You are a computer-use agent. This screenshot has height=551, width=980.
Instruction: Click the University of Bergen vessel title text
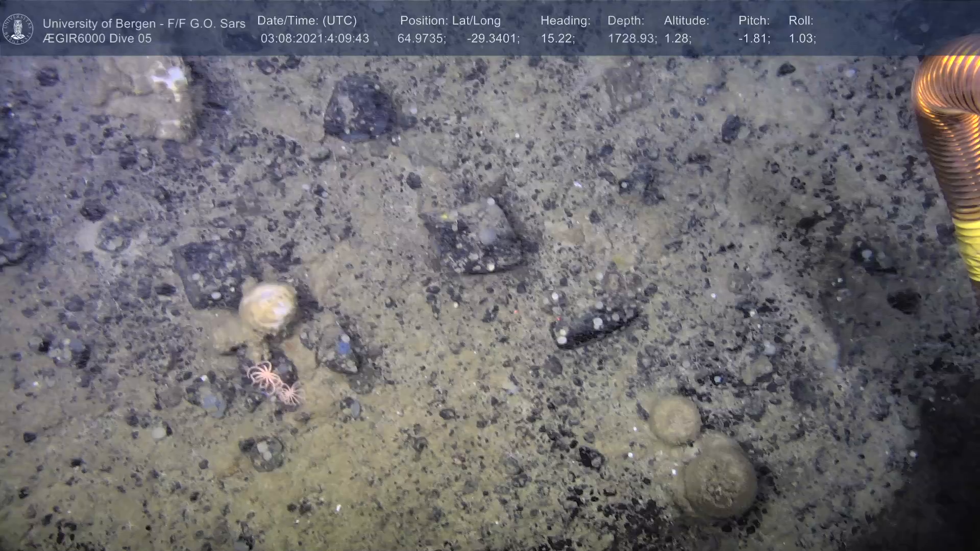pos(144,23)
